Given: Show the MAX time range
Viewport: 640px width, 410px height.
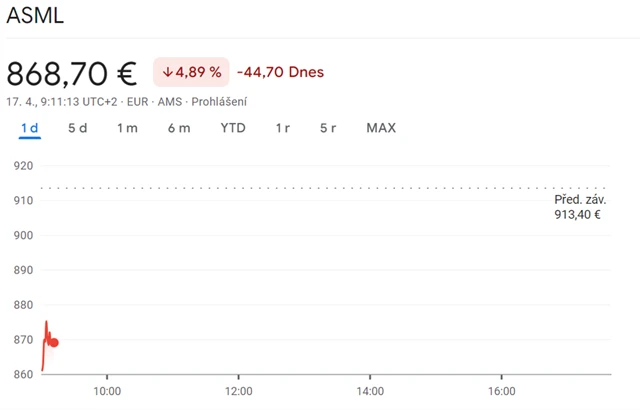Looking at the screenshot, I should coord(381,128).
